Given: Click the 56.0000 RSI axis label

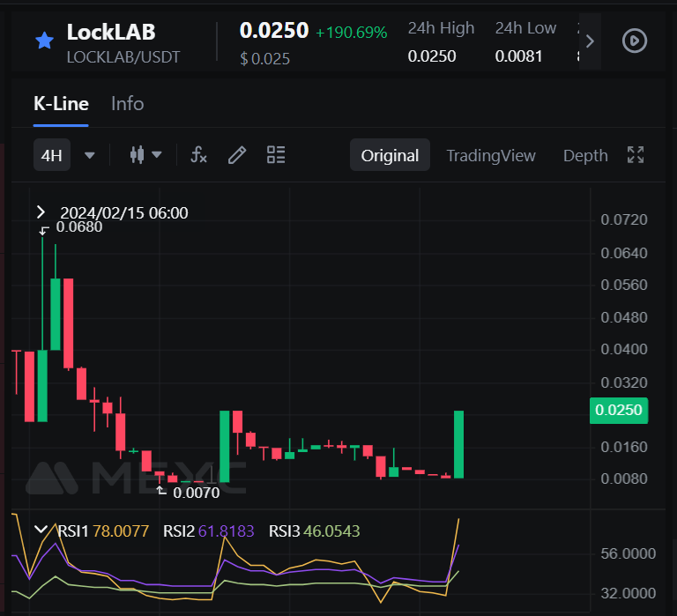Looking at the screenshot, I should point(629,553).
